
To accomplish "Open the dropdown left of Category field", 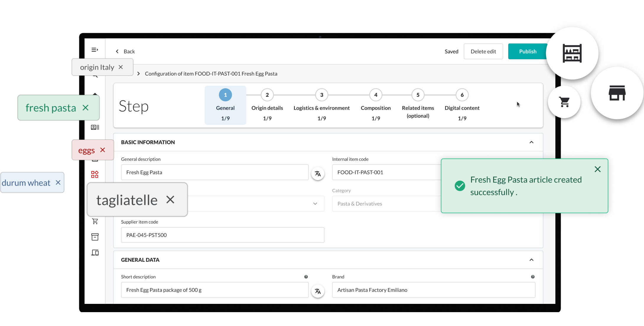I will (x=315, y=204).
